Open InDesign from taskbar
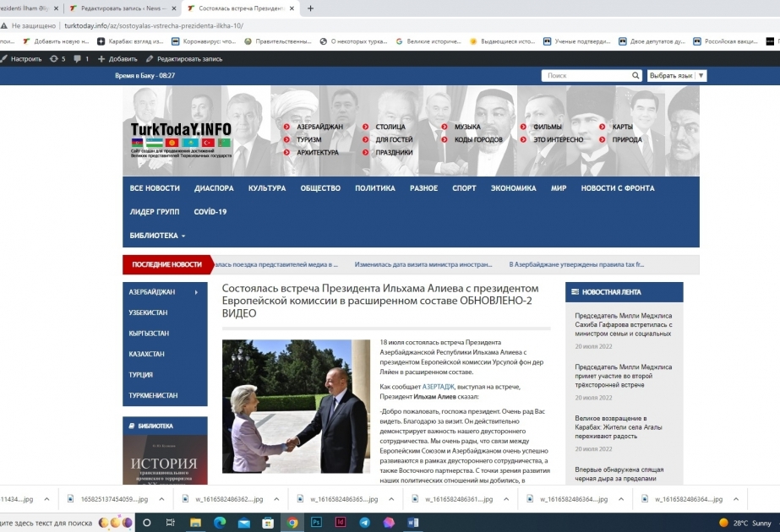 [x=341, y=523]
